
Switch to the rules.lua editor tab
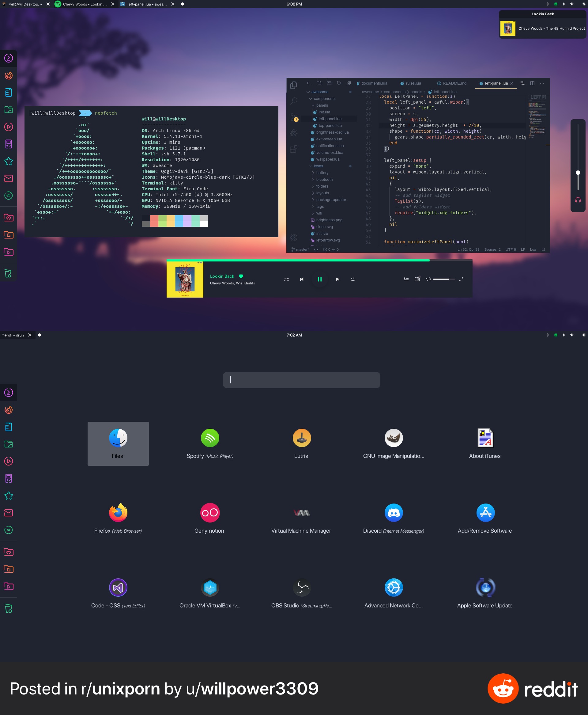tap(410, 83)
